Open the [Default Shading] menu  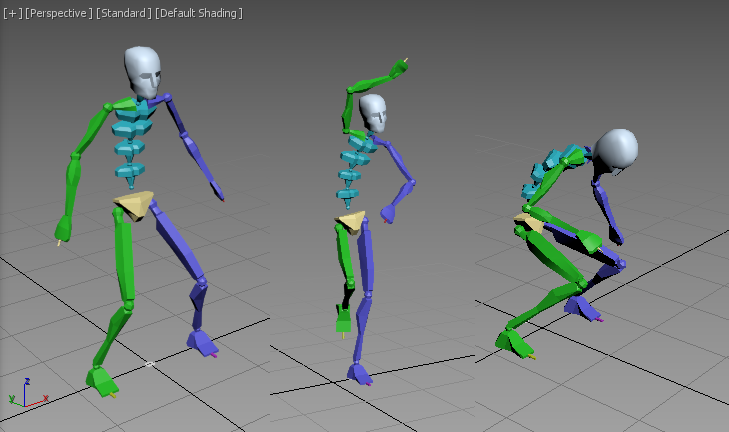pyautogui.click(x=199, y=13)
